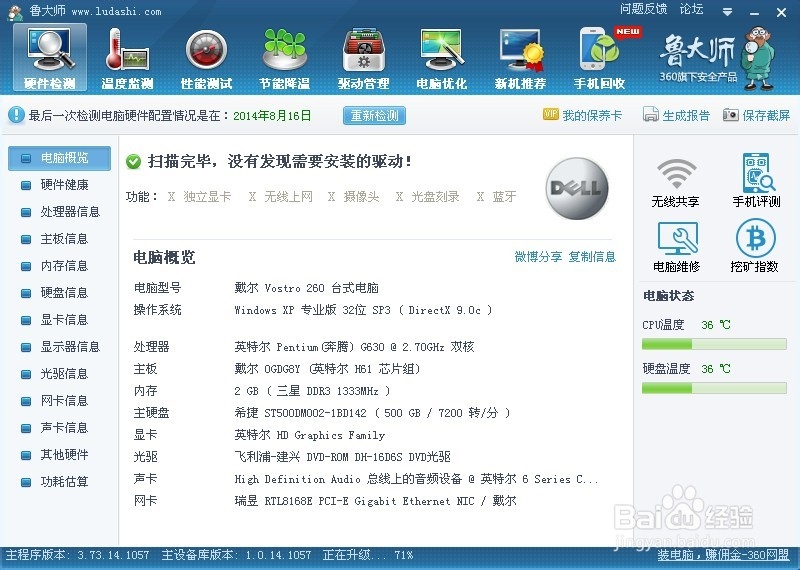The height and width of the screenshot is (570, 800).
Task: Open 性能测试 performance test
Action: click(x=206, y=58)
